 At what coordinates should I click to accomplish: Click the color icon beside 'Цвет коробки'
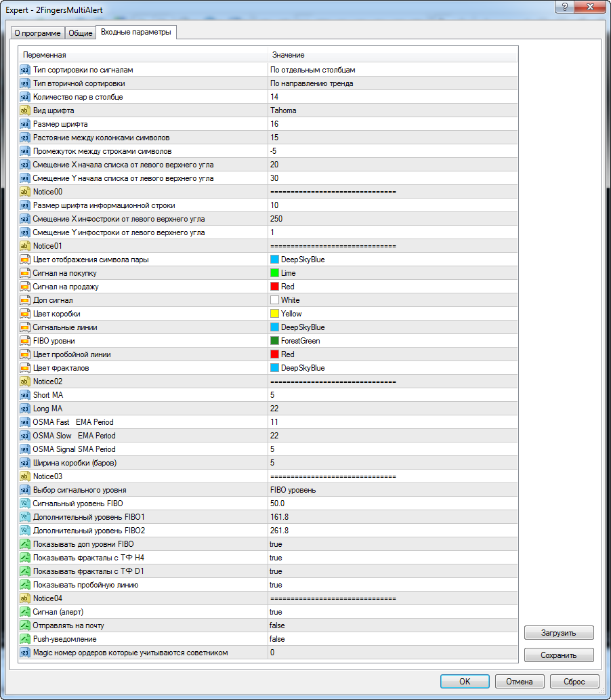click(x=24, y=314)
